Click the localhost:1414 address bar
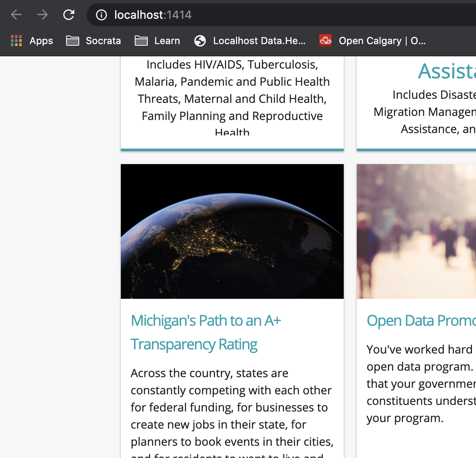476x458 pixels. 281,15
